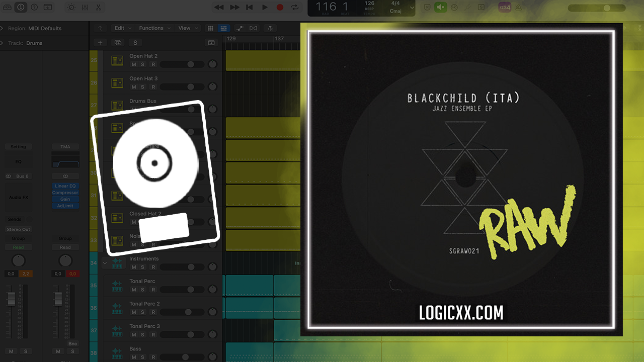Click the red Record button
This screenshot has width=644, height=362.
click(x=280, y=7)
